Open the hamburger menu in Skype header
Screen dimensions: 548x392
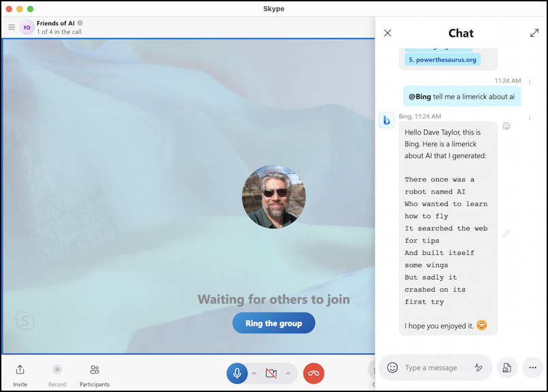[x=12, y=27]
